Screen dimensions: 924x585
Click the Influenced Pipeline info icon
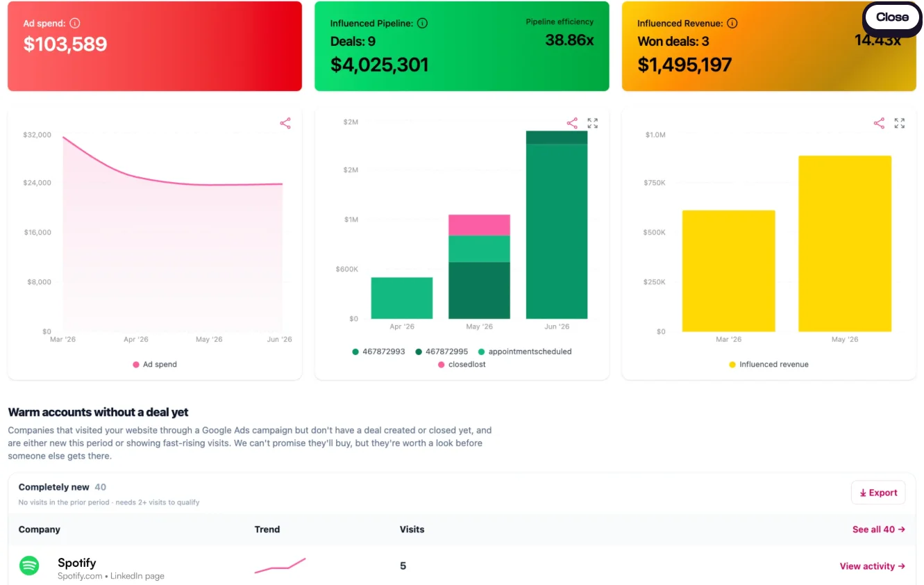click(x=422, y=23)
